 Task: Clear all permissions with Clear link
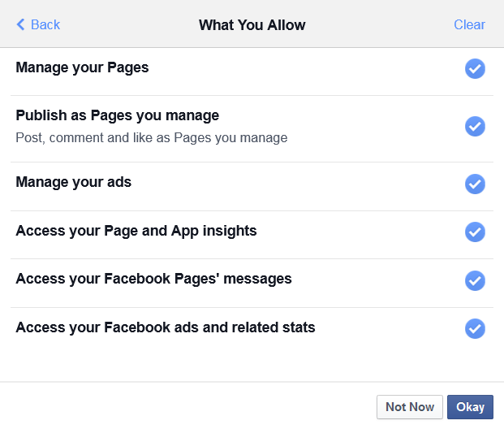[x=469, y=24]
